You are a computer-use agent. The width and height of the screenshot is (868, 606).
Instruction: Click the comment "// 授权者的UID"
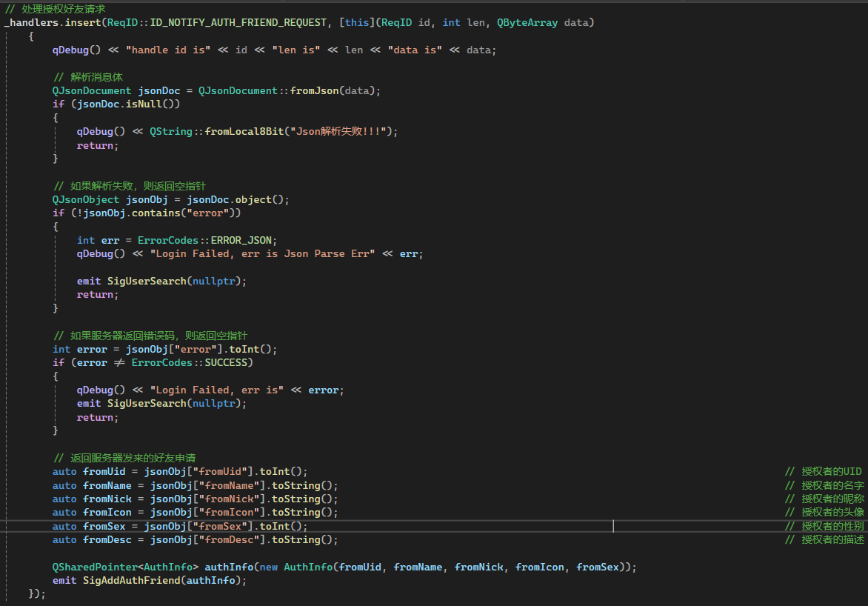pyautogui.click(x=824, y=471)
